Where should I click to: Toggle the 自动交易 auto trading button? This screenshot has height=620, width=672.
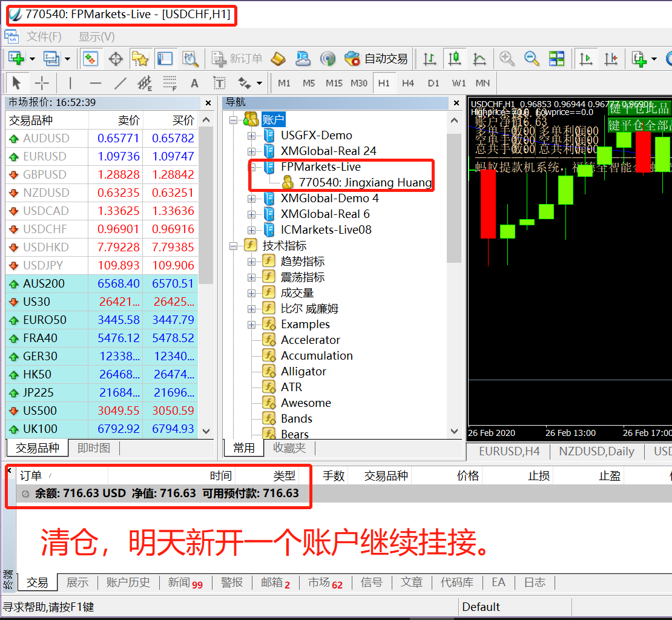(x=376, y=59)
